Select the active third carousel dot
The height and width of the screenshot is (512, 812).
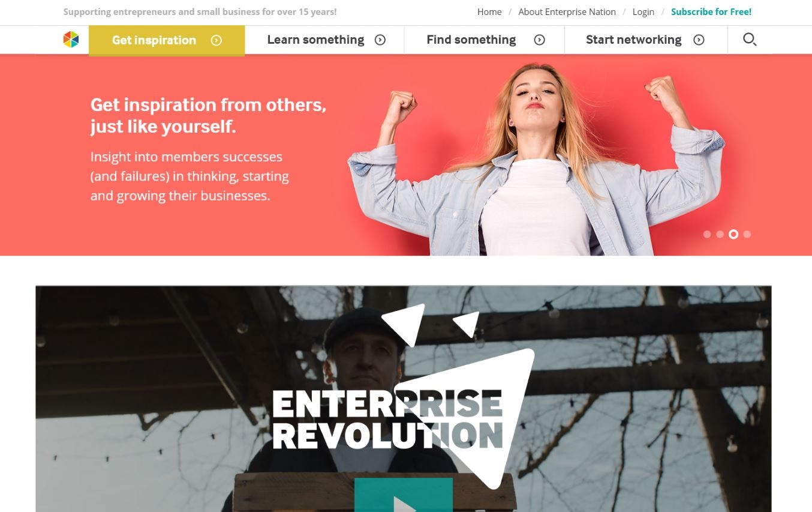click(733, 235)
